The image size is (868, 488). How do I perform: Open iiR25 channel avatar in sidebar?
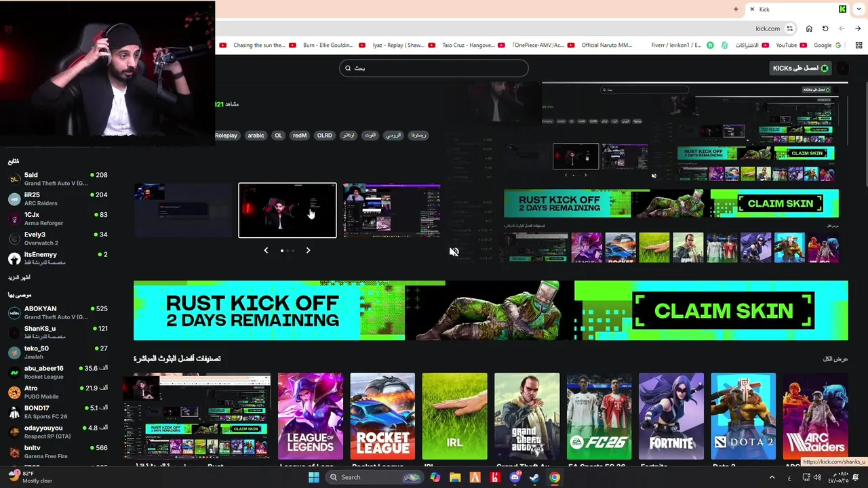click(x=14, y=199)
